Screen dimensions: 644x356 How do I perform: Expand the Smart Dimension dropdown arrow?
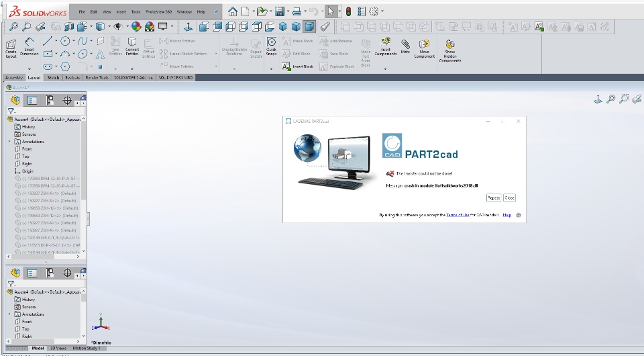pyautogui.click(x=29, y=69)
